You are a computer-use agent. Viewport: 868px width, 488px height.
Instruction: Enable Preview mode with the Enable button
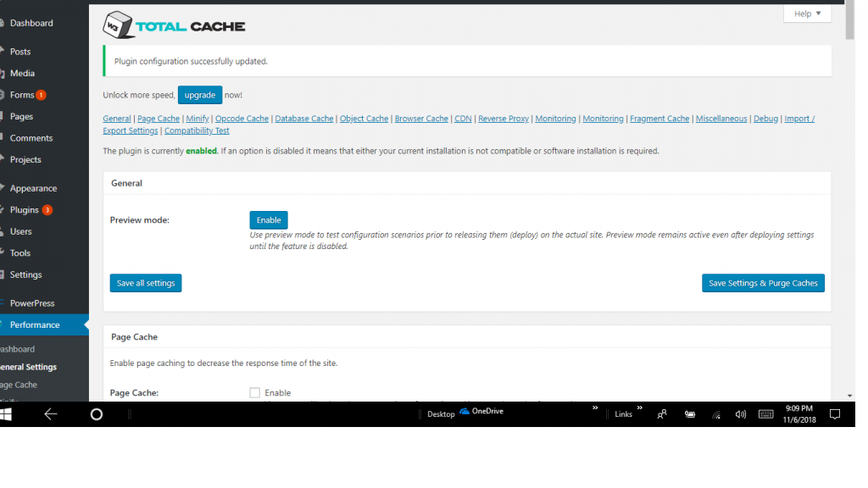[269, 220]
